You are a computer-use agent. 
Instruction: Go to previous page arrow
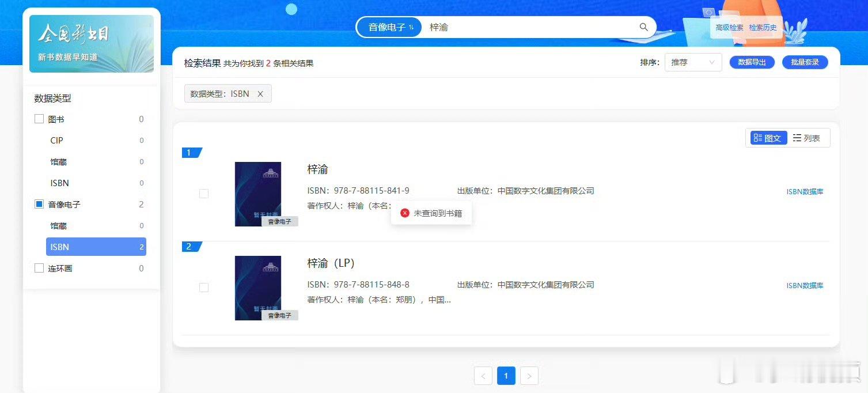click(483, 376)
